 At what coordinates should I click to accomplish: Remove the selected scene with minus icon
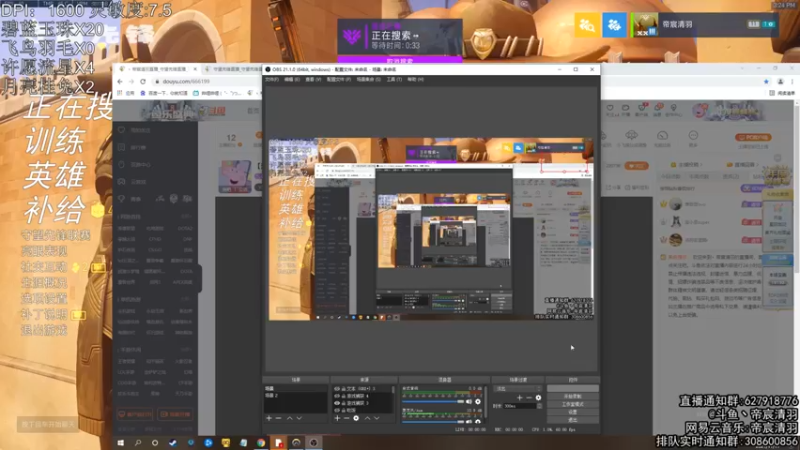click(278, 418)
